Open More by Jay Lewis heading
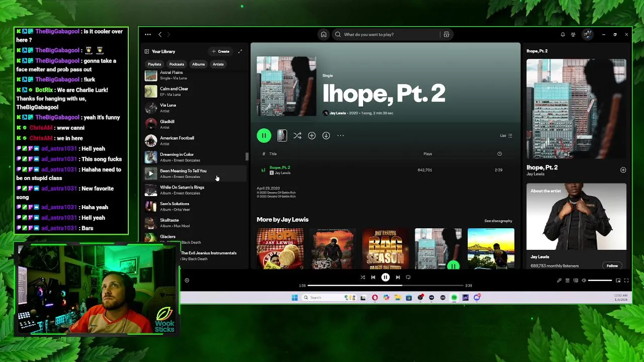644x362 pixels. click(282, 220)
